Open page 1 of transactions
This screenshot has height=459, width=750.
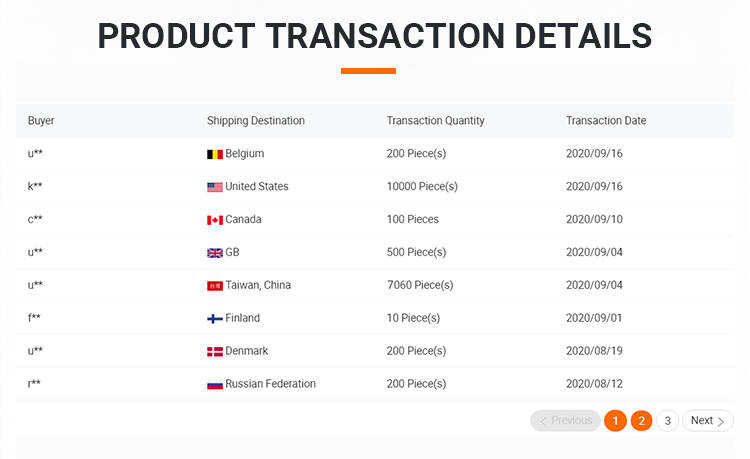point(615,421)
